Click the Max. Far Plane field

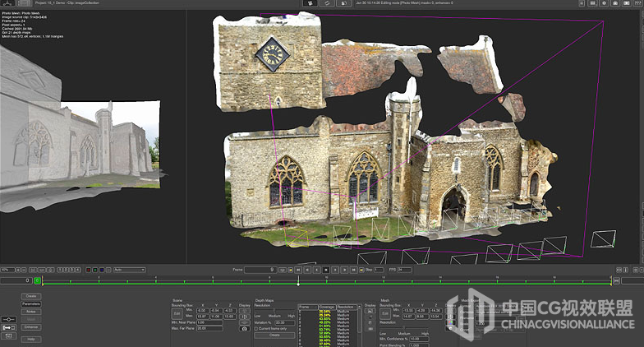[209, 329]
